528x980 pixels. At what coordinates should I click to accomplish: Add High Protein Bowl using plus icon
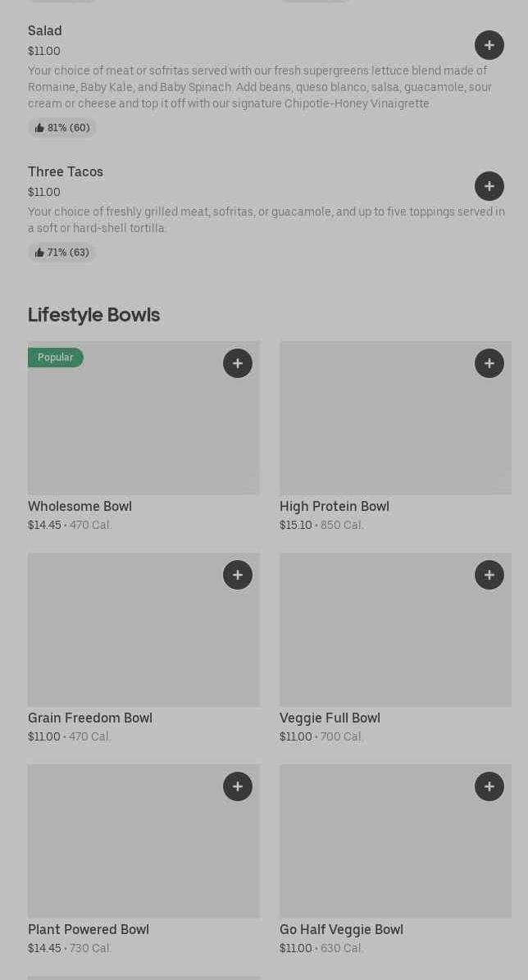[x=489, y=363]
